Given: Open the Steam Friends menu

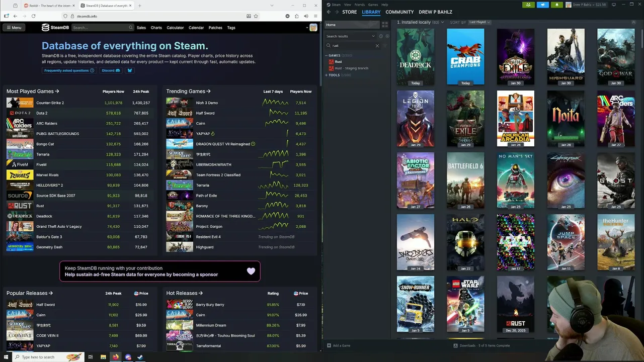Looking at the screenshot, I should pos(359,5).
